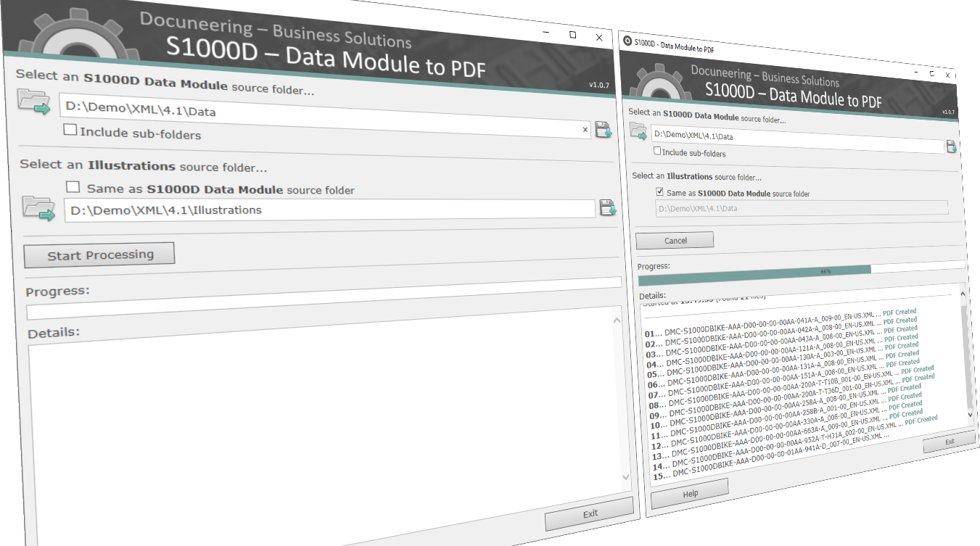
Task: Open the Illustrations folder browse icon
Action: point(38,210)
